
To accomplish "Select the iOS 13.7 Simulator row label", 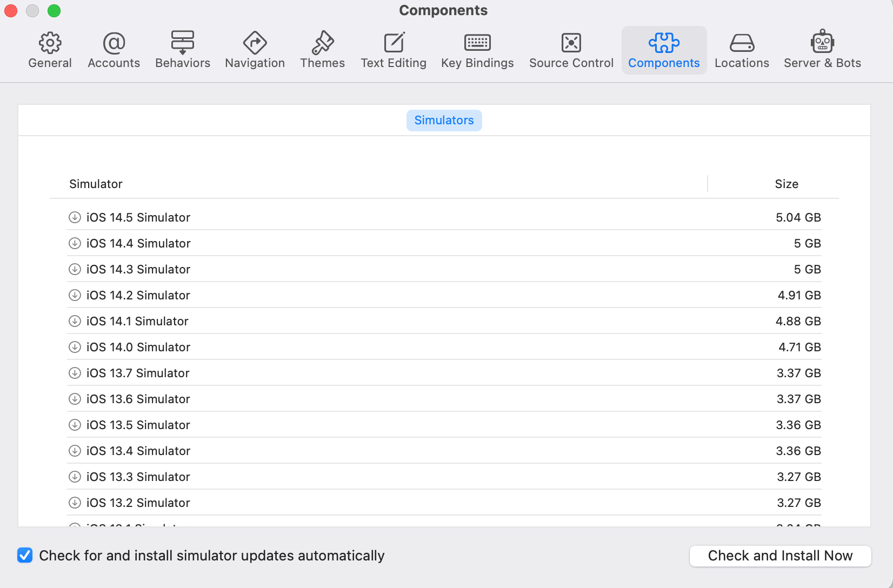I will point(138,373).
